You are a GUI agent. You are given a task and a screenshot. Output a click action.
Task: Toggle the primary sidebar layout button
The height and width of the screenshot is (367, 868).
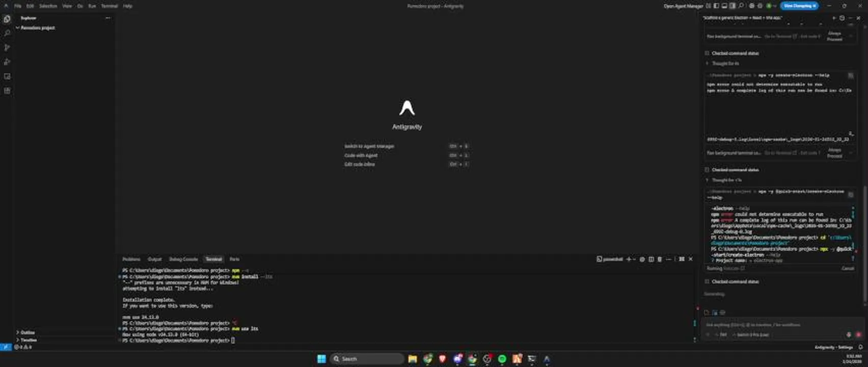click(x=716, y=6)
